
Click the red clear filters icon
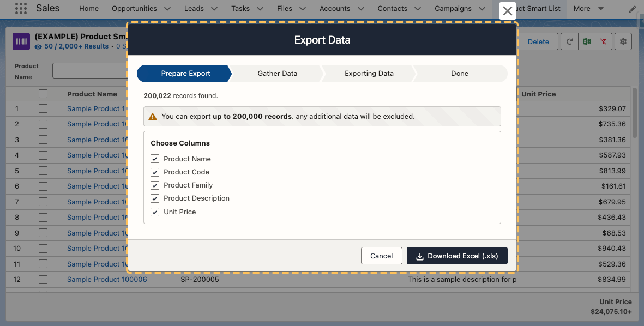(x=603, y=41)
